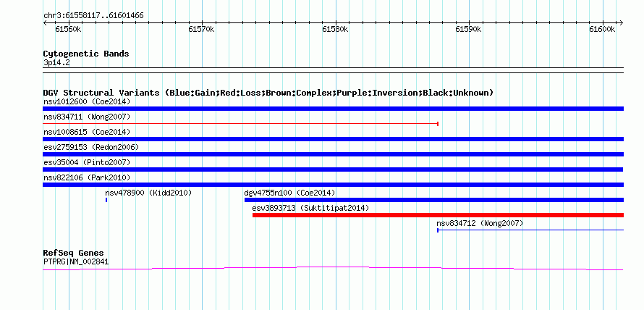Image resolution: width=644 pixels, height=310 pixels.
Task: Open the nsv822106 (Park2010) label
Action: click(87, 177)
